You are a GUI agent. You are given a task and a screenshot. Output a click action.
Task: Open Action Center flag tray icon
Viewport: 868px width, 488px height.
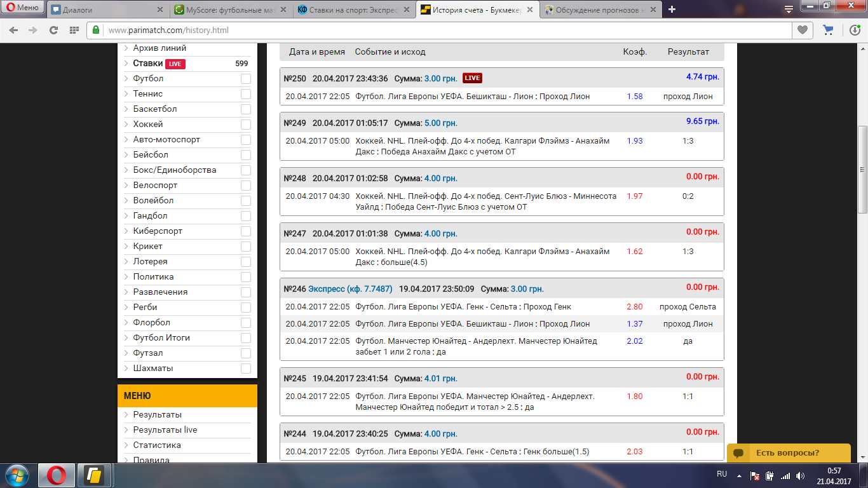[755, 475]
